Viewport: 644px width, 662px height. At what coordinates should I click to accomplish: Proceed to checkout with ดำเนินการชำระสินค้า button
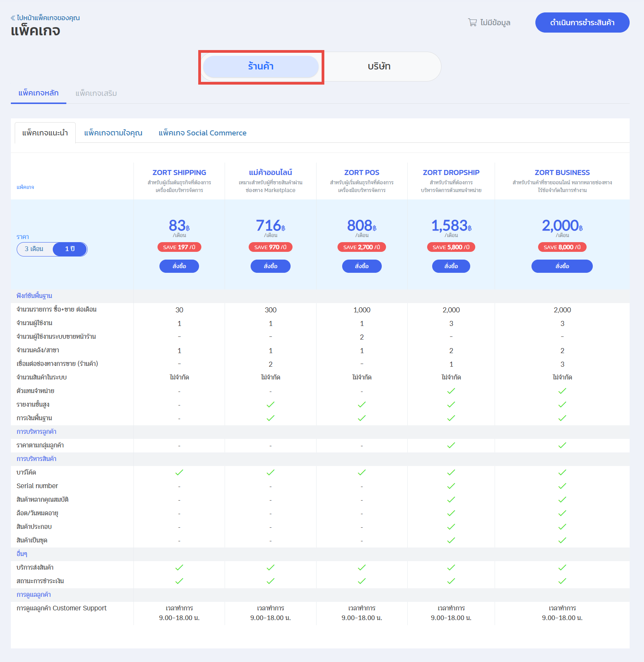click(x=582, y=23)
